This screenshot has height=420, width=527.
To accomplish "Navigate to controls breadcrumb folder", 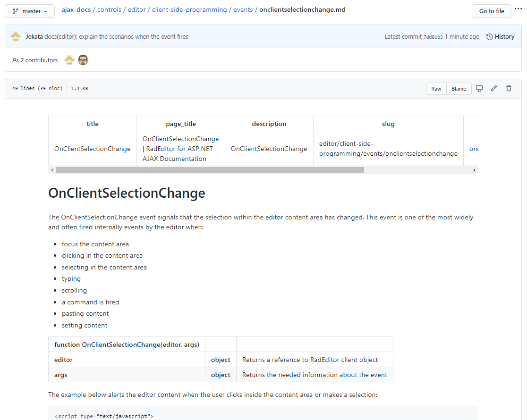I will click(x=109, y=9).
